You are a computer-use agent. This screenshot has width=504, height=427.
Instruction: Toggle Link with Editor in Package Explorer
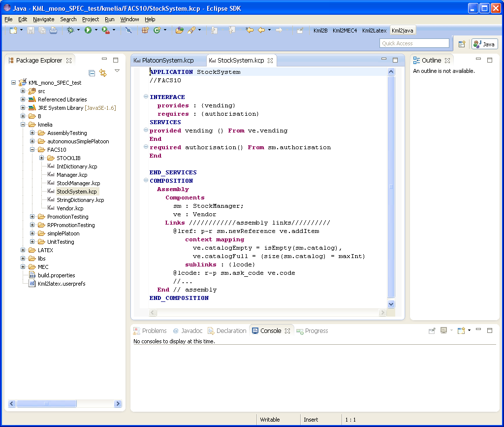[103, 73]
